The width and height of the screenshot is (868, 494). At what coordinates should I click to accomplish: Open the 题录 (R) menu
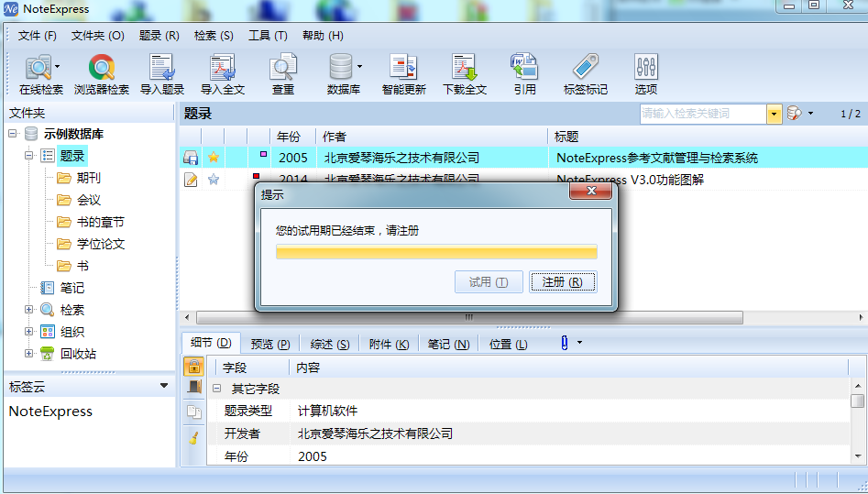point(159,36)
